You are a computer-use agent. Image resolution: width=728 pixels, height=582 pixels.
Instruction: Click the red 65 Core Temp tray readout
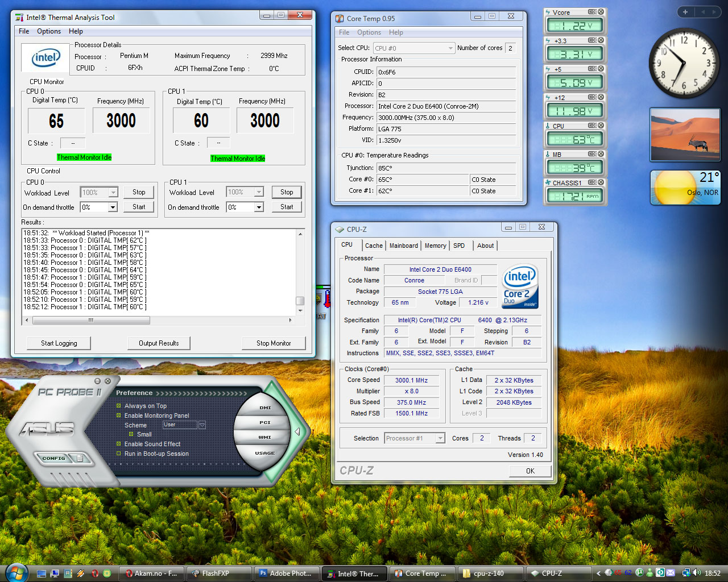coord(618,573)
